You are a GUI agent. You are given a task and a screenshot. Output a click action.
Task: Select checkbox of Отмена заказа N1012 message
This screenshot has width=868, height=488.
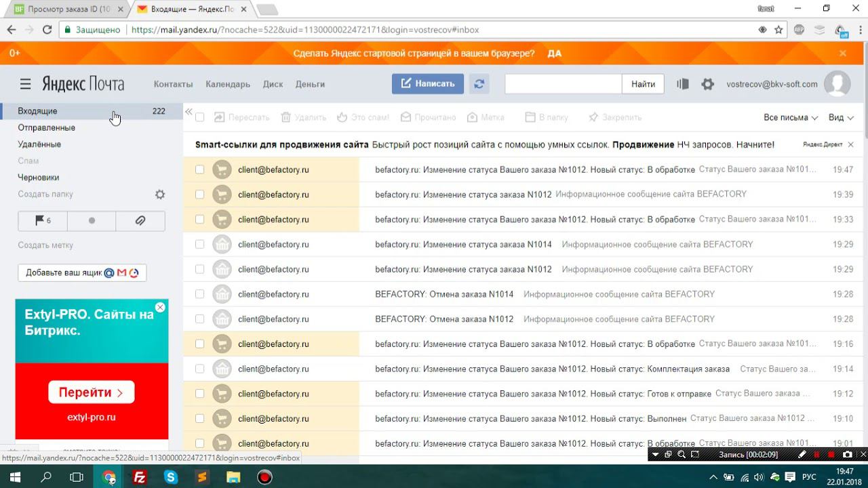199,319
